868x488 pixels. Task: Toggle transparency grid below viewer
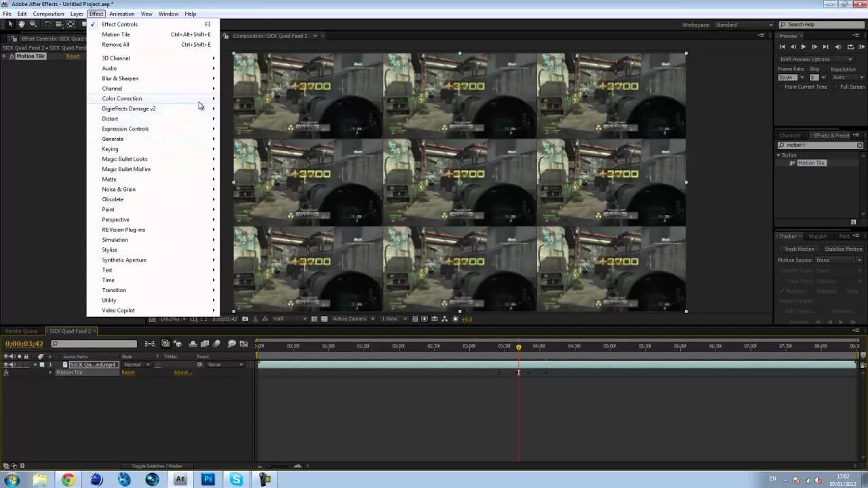(325, 319)
